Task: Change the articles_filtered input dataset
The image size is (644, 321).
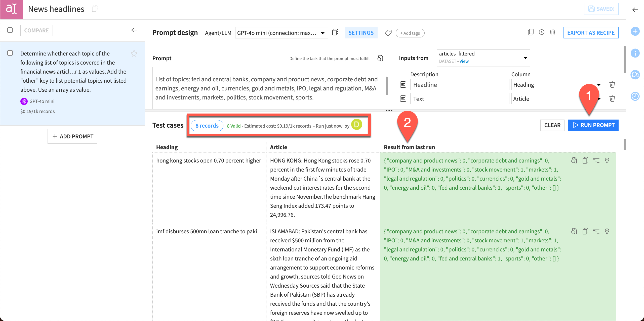Action: pyautogui.click(x=525, y=58)
